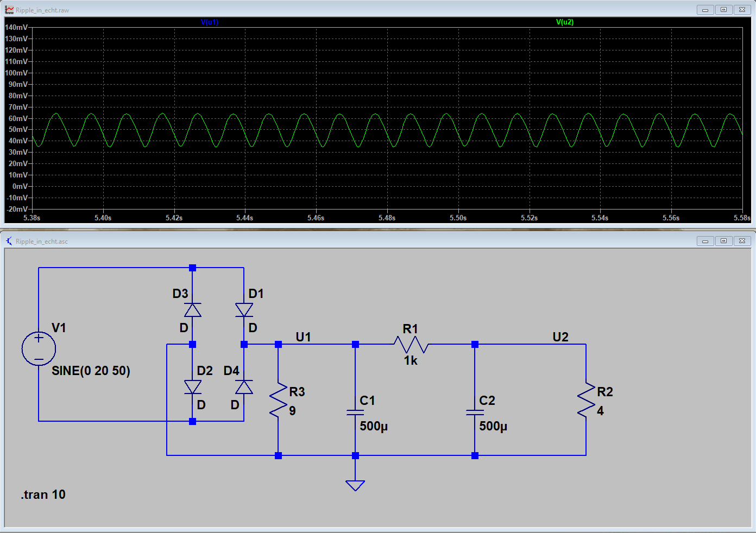Screen dimensions: 756x533
Task: Maximize the Ripple_in_echt.raw waveform window
Action: coord(723,10)
